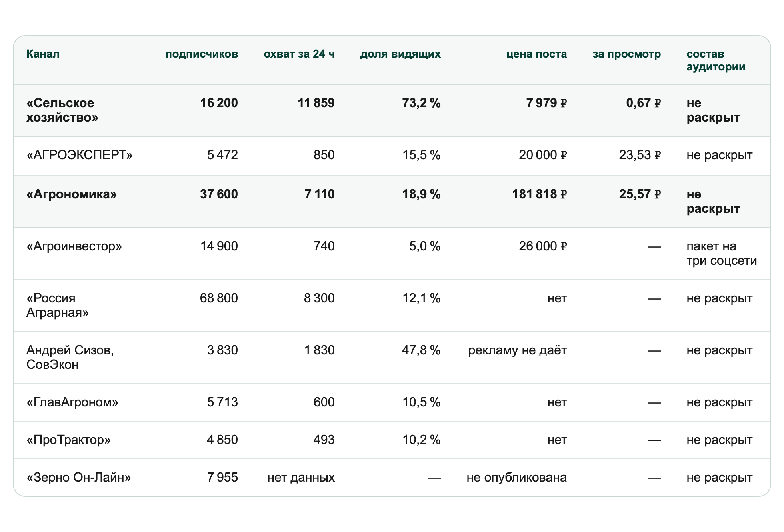Select «нет» in the «ПроТрактор» row
The width and height of the screenshot is (784, 532).
tap(557, 440)
